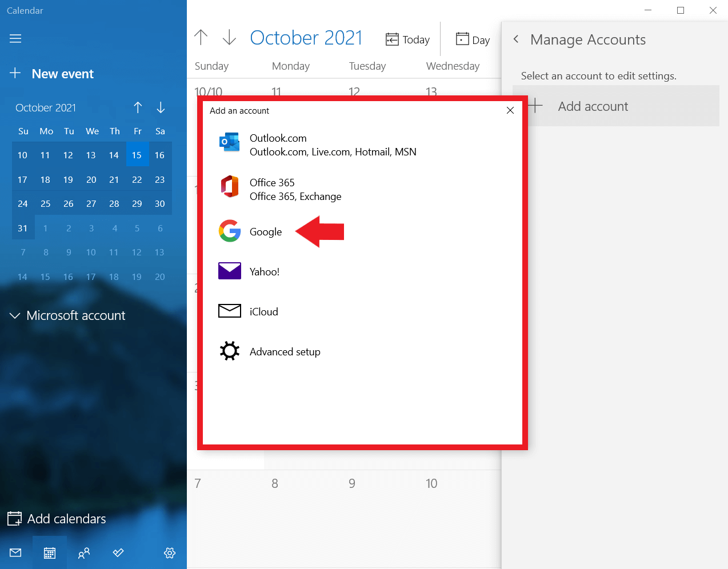The width and height of the screenshot is (728, 569).
Task: Select October 25 in mini calendar
Action: point(46,203)
